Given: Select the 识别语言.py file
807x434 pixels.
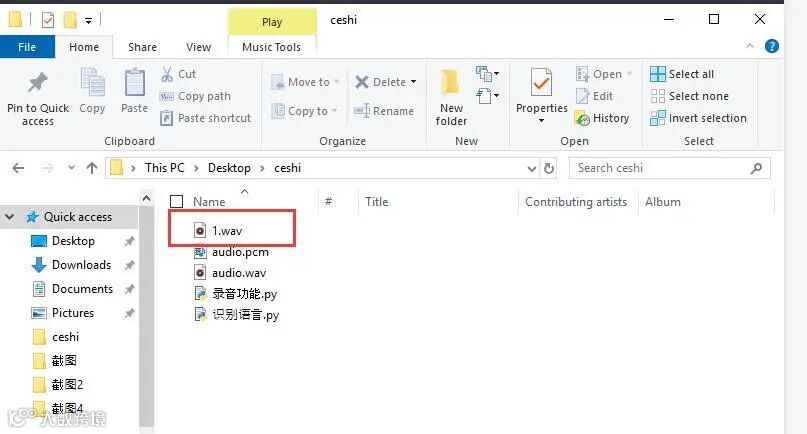Looking at the screenshot, I should coord(236,315).
